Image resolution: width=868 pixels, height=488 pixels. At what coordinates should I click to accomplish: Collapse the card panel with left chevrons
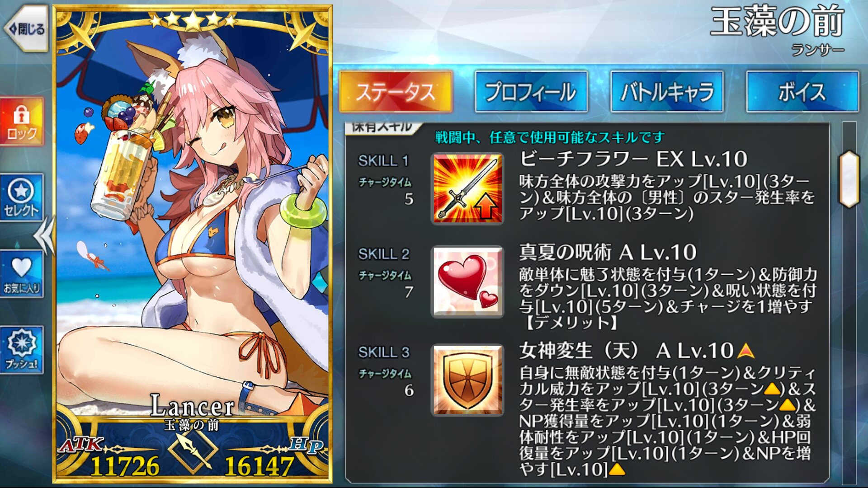click(45, 235)
